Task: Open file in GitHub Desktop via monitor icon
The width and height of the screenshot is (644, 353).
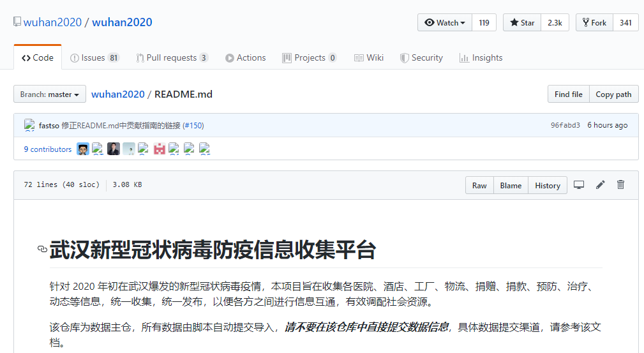Action: pyautogui.click(x=579, y=185)
